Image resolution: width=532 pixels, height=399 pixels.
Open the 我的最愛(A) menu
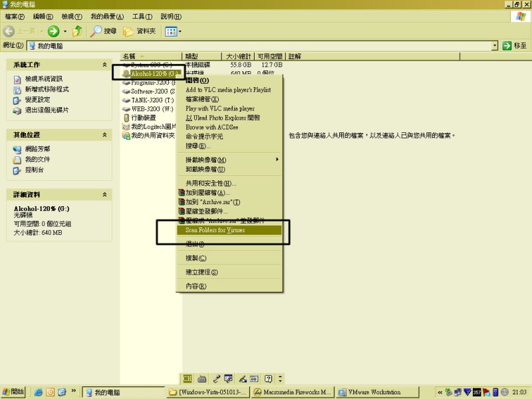click(107, 16)
